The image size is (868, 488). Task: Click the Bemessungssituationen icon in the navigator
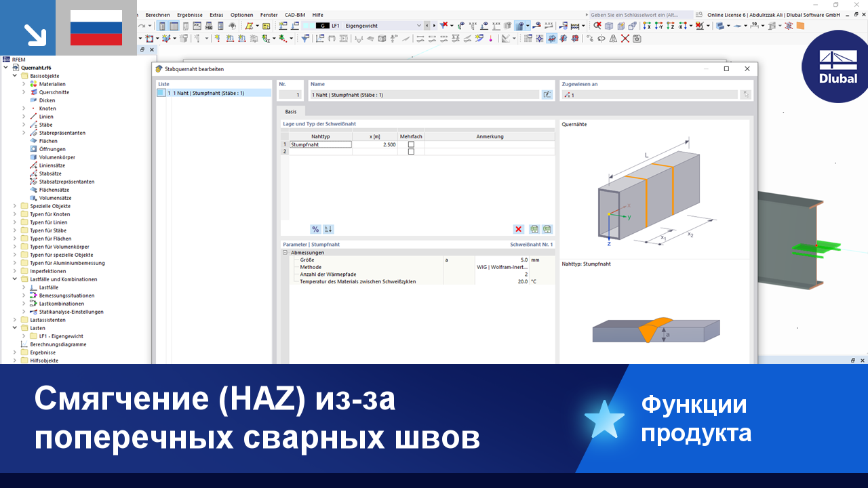(33, 296)
